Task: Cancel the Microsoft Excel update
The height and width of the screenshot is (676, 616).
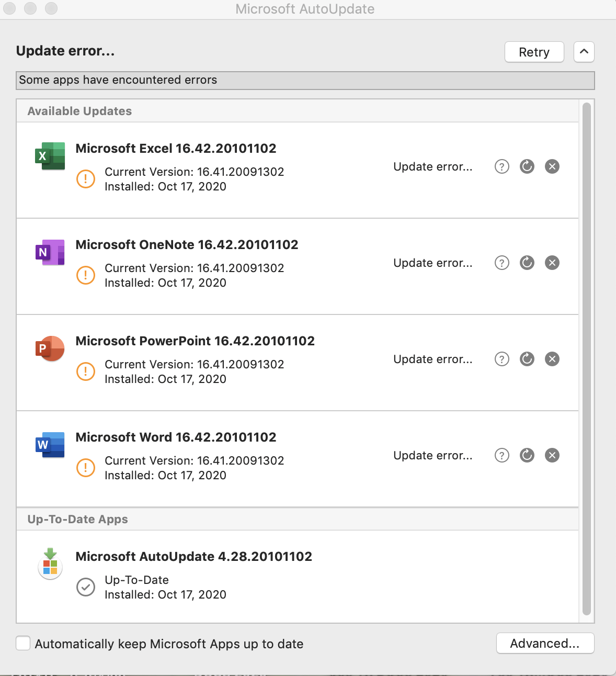Action: click(552, 166)
